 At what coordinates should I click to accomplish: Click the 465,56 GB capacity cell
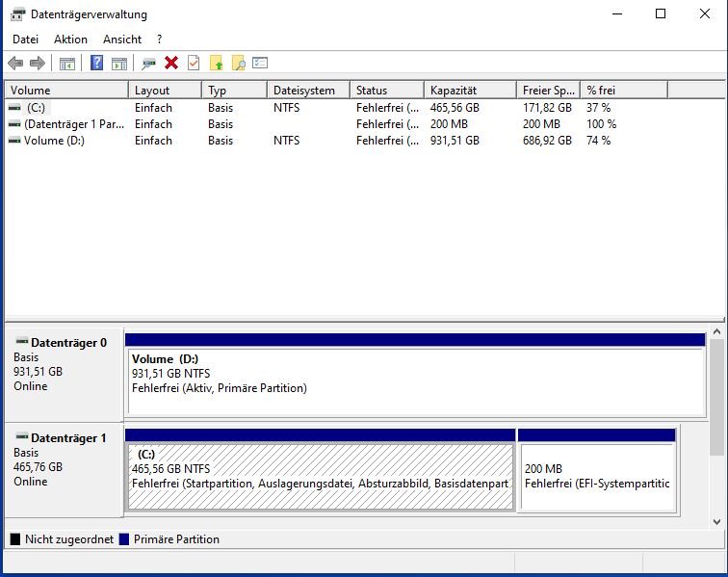455,108
